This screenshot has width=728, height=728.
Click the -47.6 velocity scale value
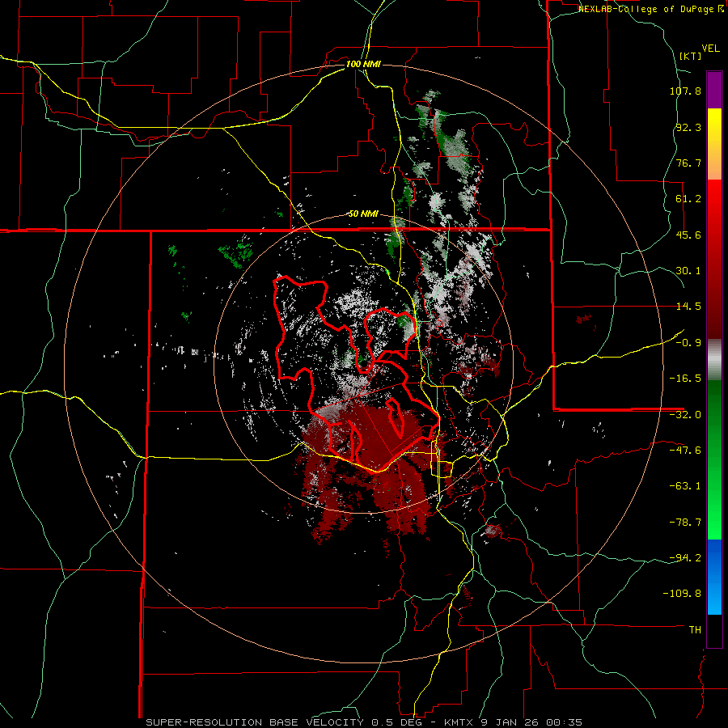685,451
